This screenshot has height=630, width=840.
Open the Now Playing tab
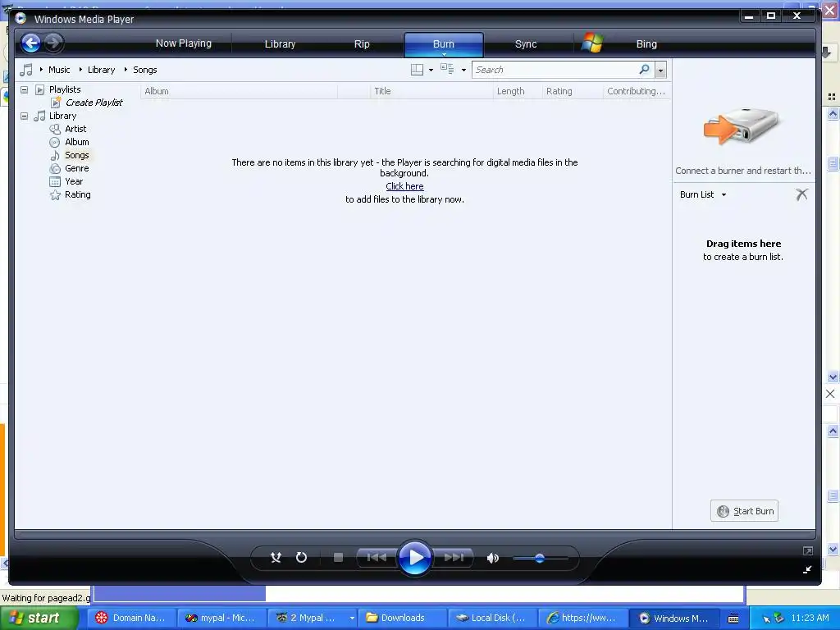click(x=183, y=43)
